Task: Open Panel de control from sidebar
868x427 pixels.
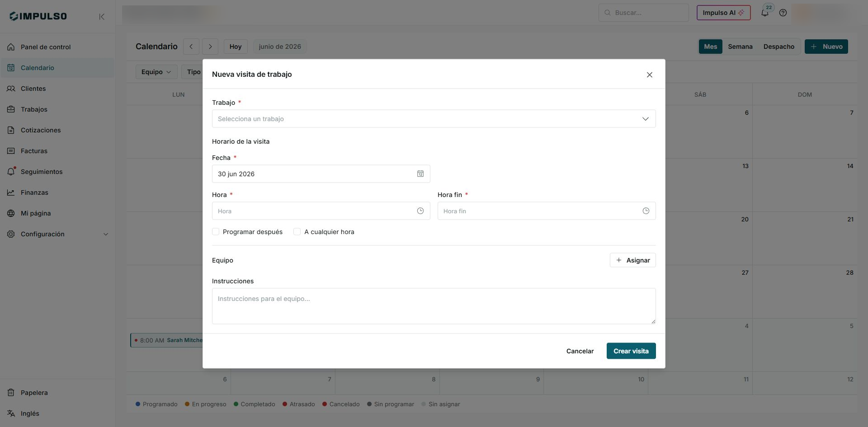Action: pyautogui.click(x=57, y=47)
